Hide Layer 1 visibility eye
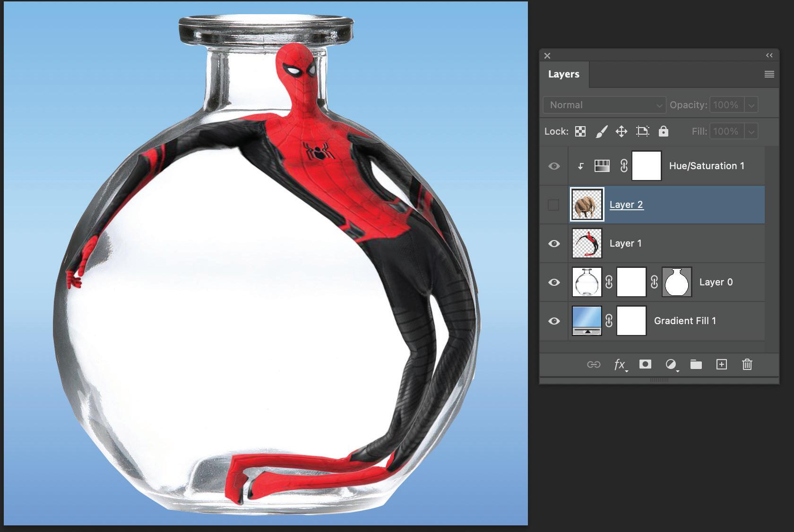The image size is (794, 532). click(554, 243)
